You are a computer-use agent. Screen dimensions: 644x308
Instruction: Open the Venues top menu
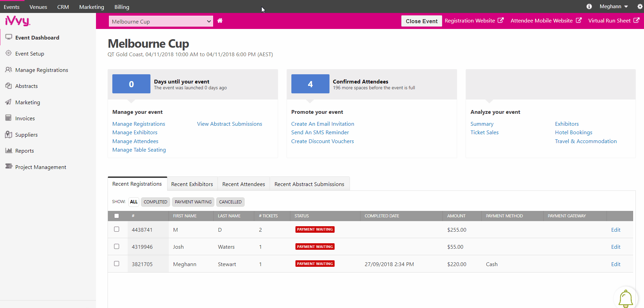click(38, 7)
